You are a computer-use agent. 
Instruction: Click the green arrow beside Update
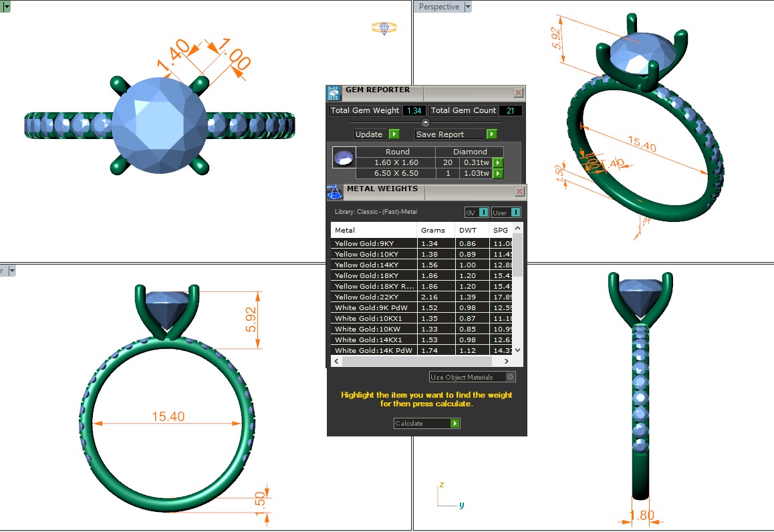(x=394, y=134)
